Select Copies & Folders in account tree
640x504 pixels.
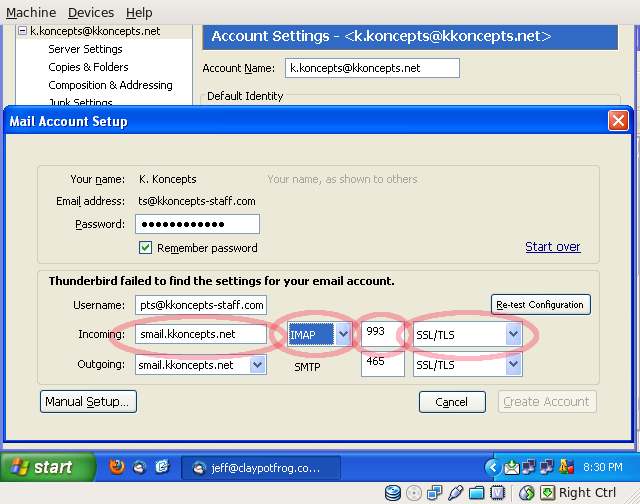(x=88, y=67)
